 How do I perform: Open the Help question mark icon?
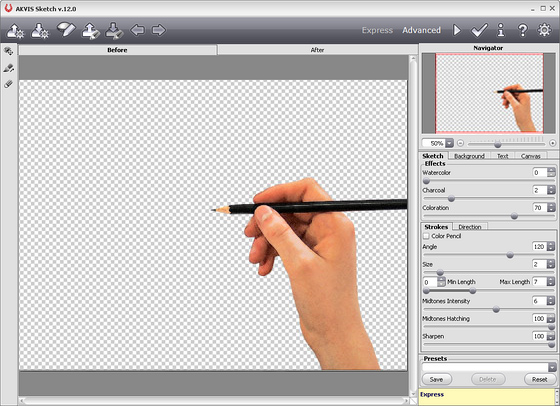[x=522, y=30]
